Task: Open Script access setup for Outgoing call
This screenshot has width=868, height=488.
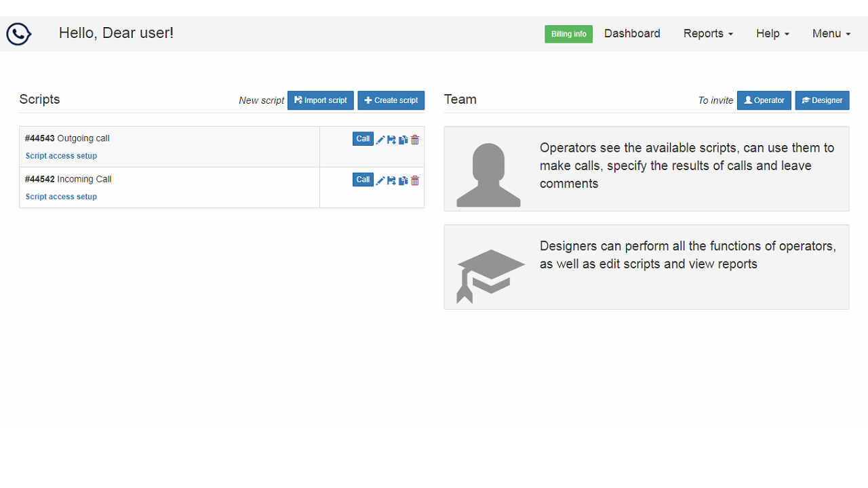Action: tap(61, 156)
